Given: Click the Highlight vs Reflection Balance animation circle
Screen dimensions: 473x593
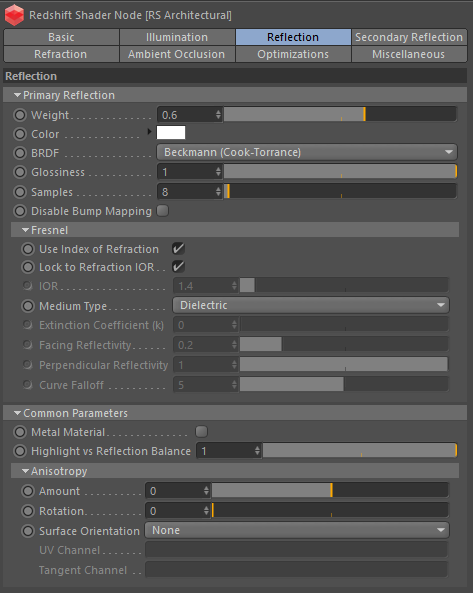Looking at the screenshot, I should pyautogui.click(x=20, y=451).
